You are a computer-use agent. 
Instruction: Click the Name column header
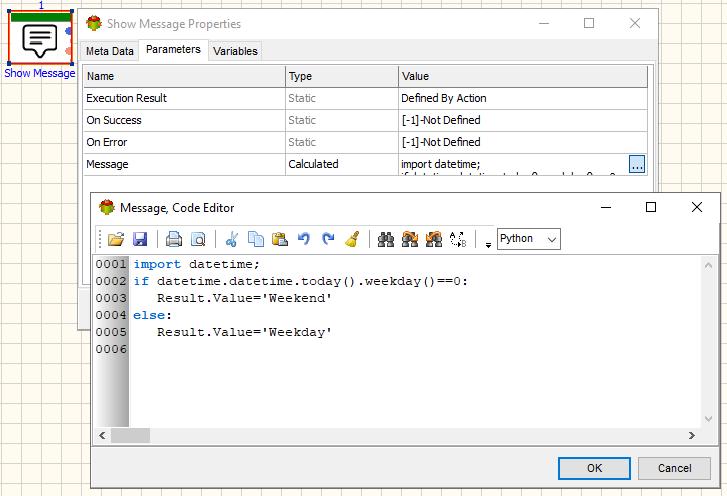pos(184,76)
